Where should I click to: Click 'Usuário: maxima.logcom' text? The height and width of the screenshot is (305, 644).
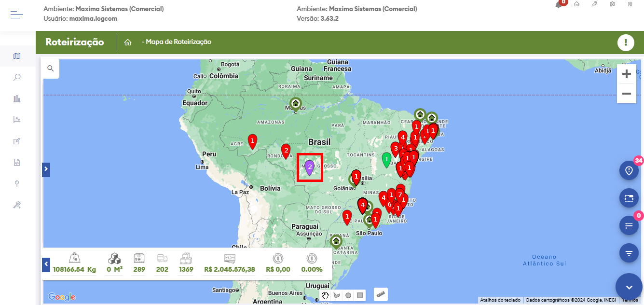(x=81, y=18)
